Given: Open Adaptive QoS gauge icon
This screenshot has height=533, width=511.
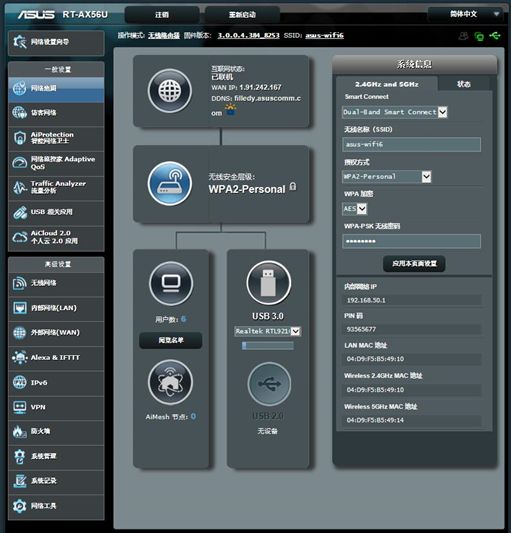Looking at the screenshot, I should tap(19, 162).
